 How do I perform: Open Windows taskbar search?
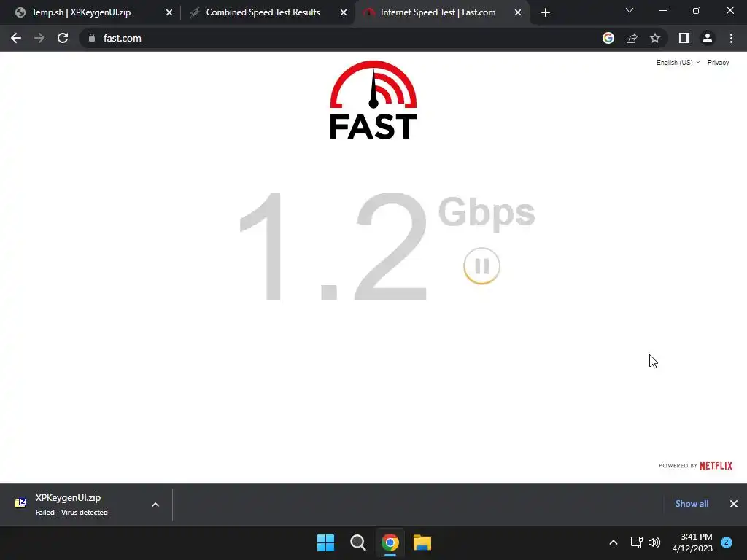pyautogui.click(x=357, y=542)
